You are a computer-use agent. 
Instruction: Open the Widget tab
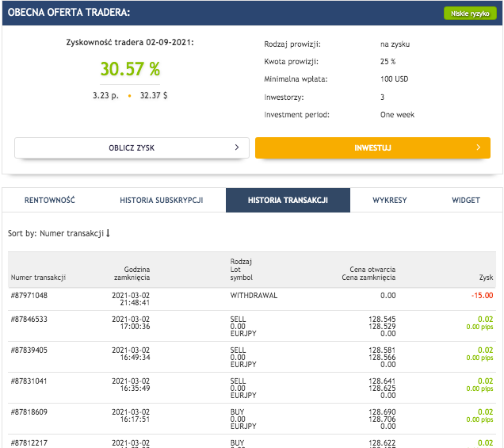click(465, 201)
